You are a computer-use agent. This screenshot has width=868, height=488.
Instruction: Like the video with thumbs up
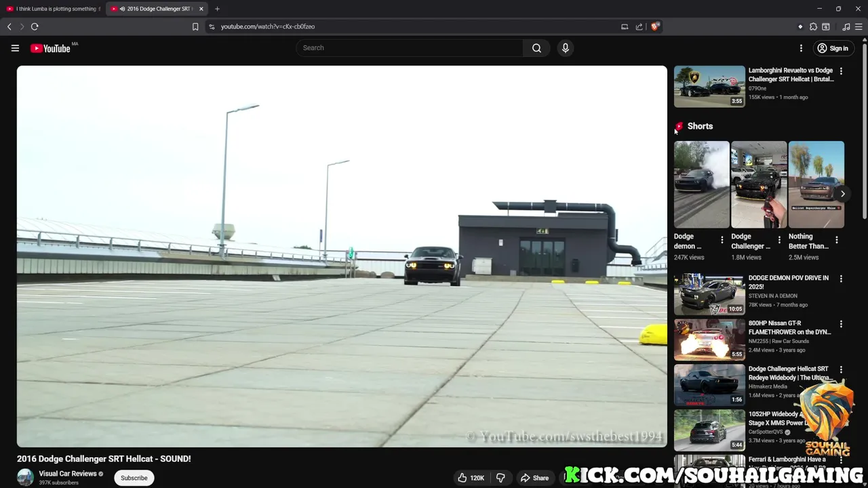471,478
